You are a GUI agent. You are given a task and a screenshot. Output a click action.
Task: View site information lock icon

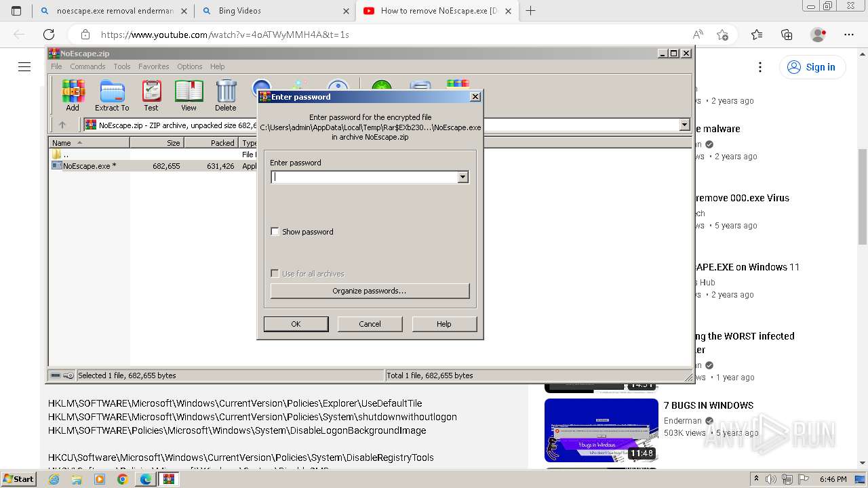(85, 35)
